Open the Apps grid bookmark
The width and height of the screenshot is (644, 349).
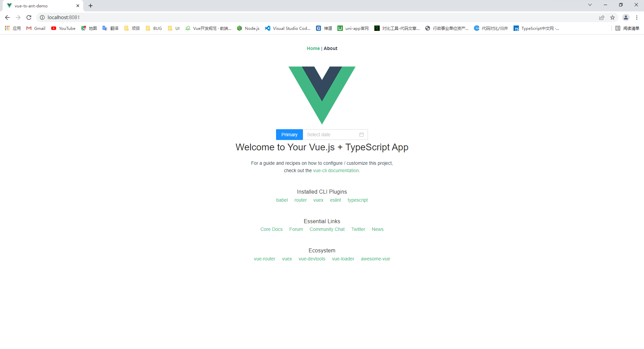(x=13, y=28)
